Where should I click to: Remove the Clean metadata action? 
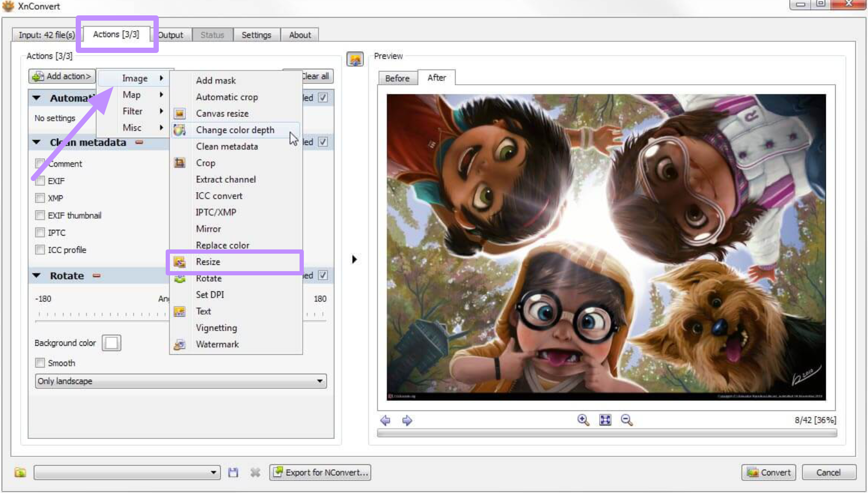pyautogui.click(x=139, y=142)
